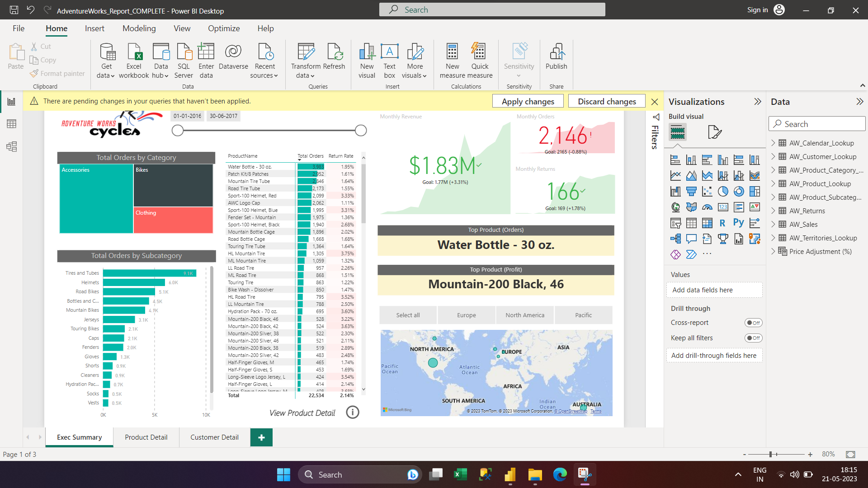
Task: Select the Gauge visual icon
Action: [707, 207]
